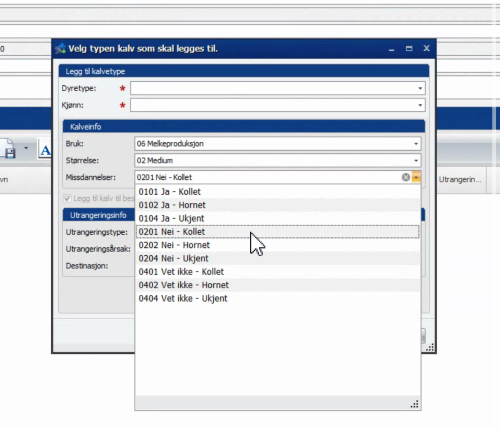Click the Utrangerin... column header

pos(460,180)
